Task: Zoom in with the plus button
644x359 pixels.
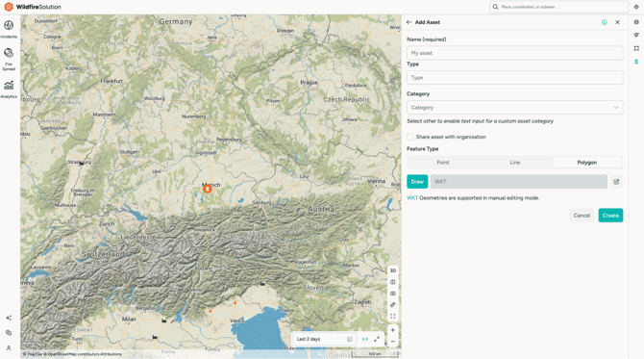Action: click(392, 330)
